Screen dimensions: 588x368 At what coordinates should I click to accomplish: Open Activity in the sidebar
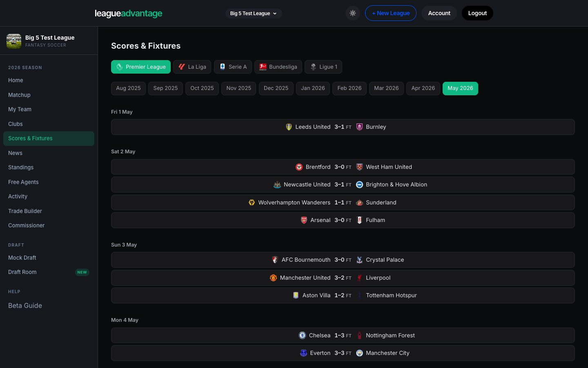(x=49, y=196)
